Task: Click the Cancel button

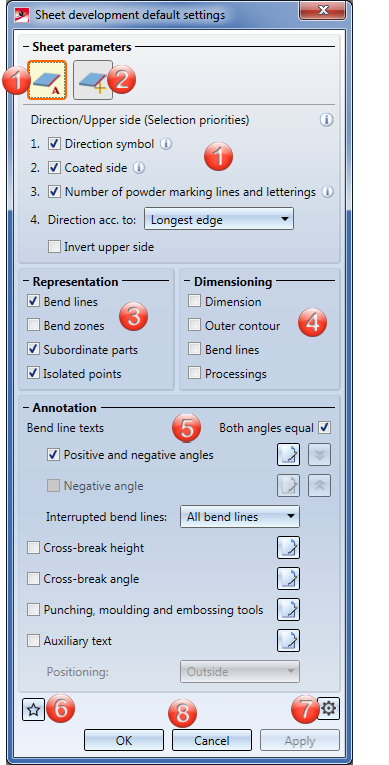Action: tap(212, 740)
